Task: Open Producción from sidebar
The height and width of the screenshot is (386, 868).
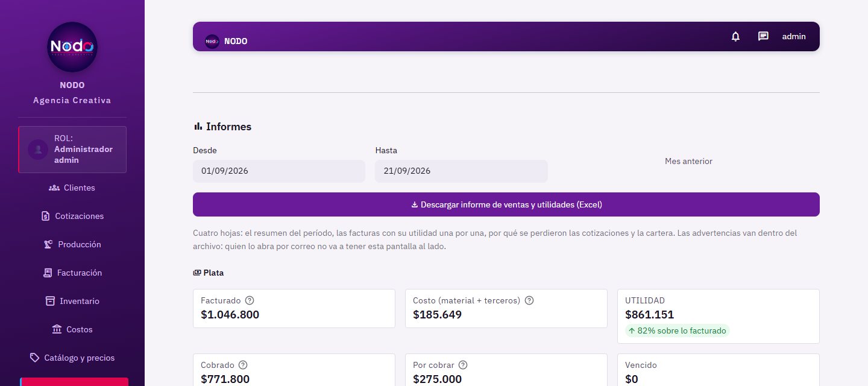Action: 72,244
